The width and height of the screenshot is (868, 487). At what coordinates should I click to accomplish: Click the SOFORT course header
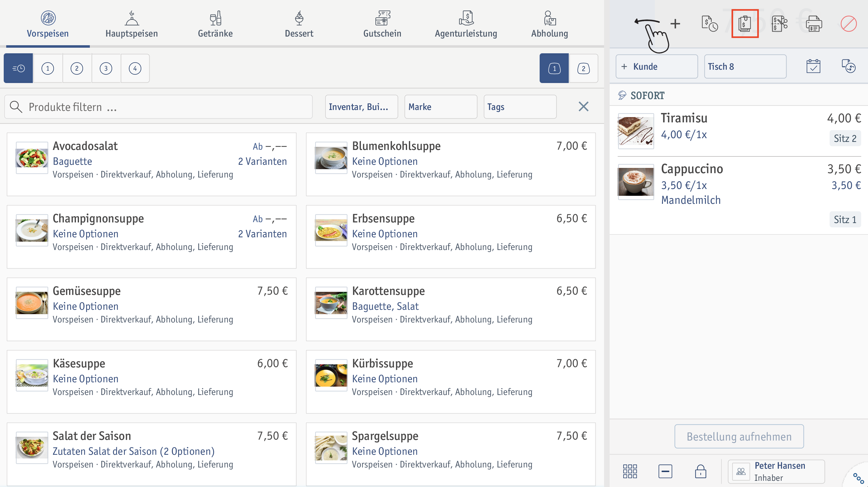click(x=739, y=95)
